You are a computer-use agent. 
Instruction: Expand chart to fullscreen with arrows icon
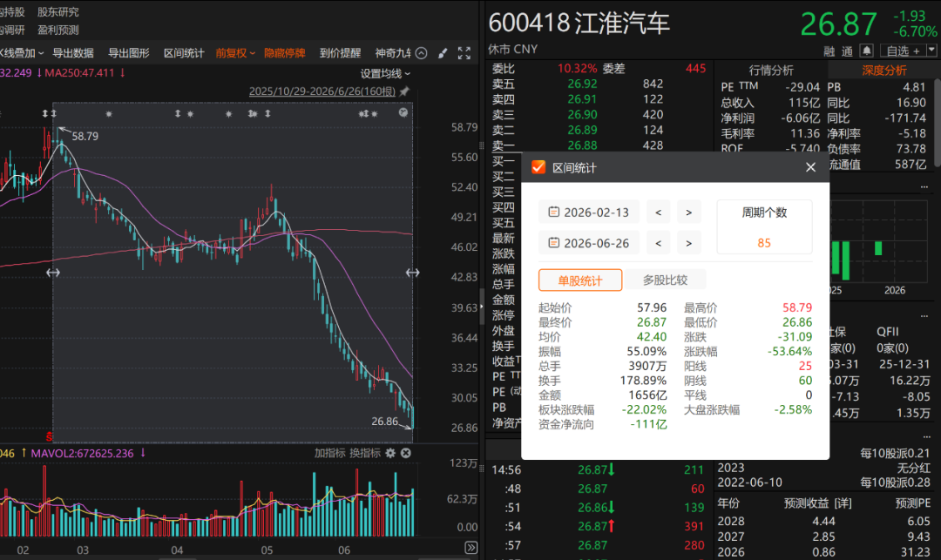click(x=464, y=53)
